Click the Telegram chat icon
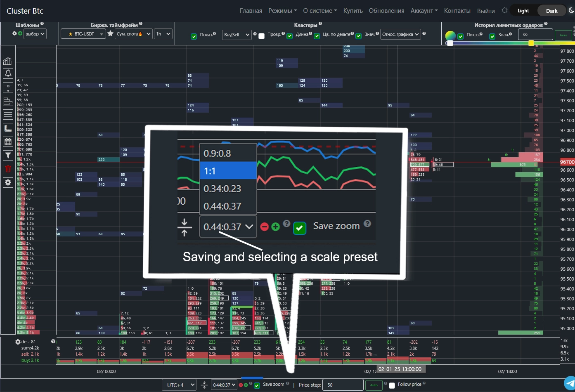Screen dimensions: 575x392 570,383
